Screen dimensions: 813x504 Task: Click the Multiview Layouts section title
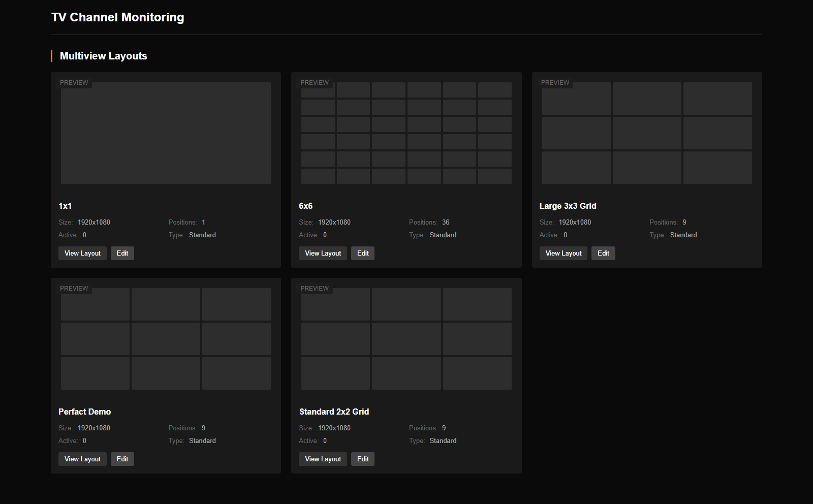103,56
